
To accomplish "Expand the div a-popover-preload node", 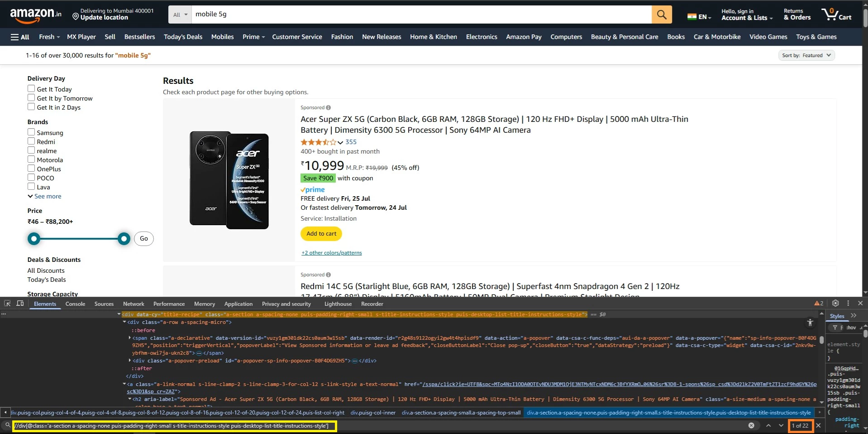I will click(x=129, y=361).
